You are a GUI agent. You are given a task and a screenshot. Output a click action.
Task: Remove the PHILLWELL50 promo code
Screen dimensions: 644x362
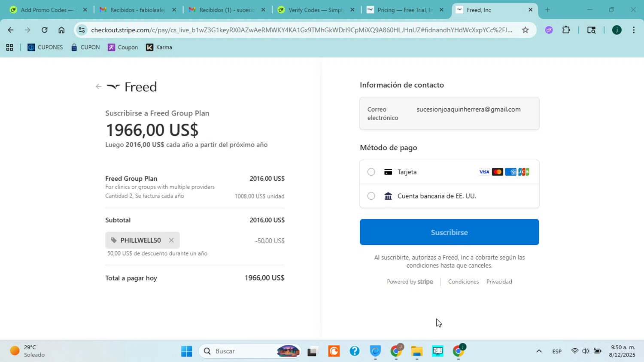point(171,240)
